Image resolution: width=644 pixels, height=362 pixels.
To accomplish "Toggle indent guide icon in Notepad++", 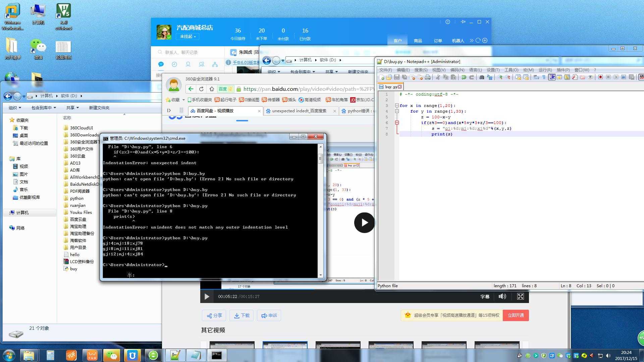I will [x=552, y=77].
